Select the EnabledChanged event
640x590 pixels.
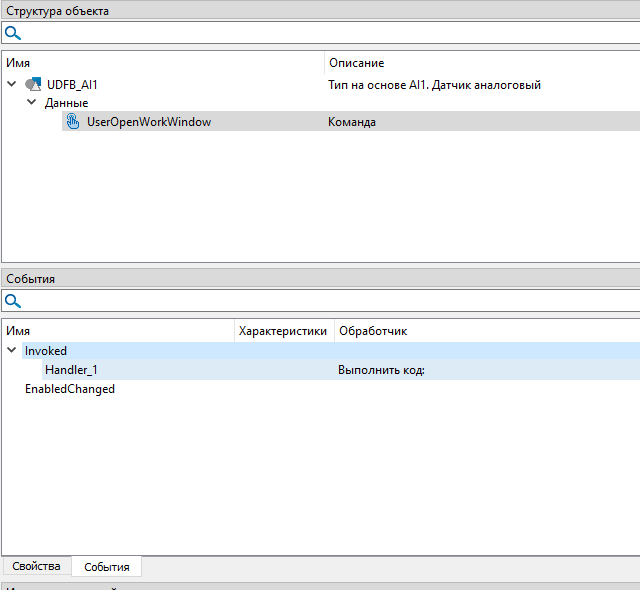click(x=70, y=389)
